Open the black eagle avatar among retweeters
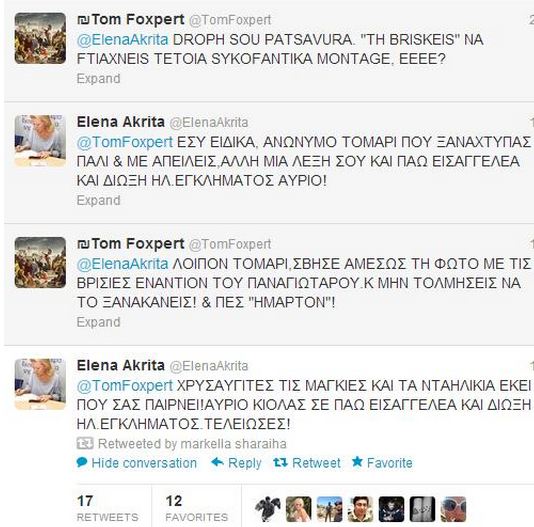534x527 pixels. 268,509
